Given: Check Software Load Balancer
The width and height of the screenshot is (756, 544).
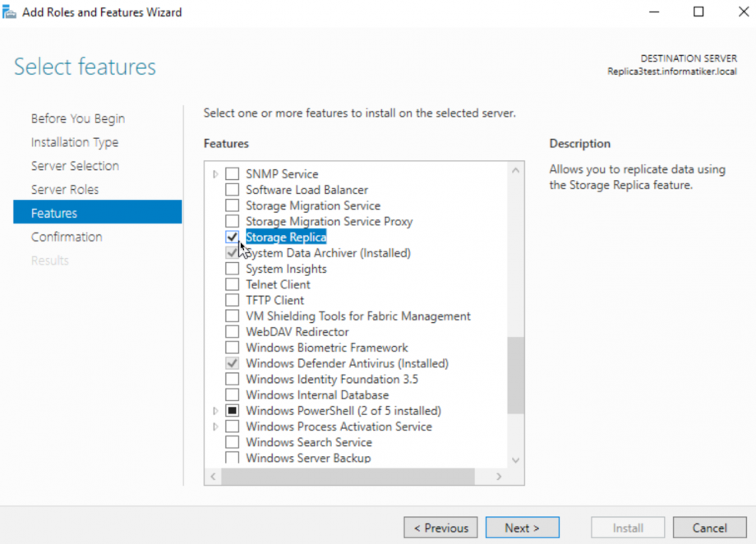Looking at the screenshot, I should pos(232,190).
